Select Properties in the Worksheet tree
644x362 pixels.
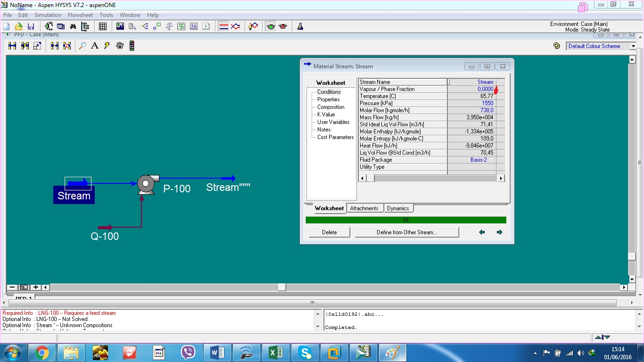coord(328,99)
